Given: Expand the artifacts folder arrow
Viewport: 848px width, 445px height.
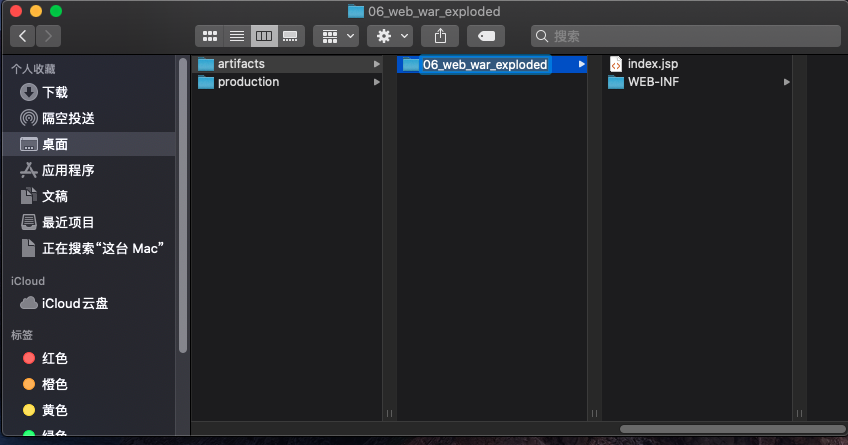Looking at the screenshot, I should [376, 64].
